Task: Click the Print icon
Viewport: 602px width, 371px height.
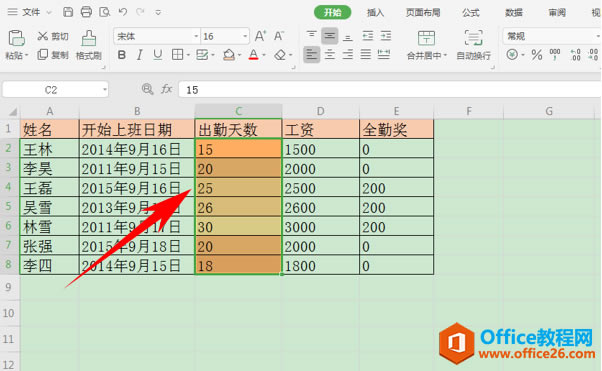Action: coord(86,12)
